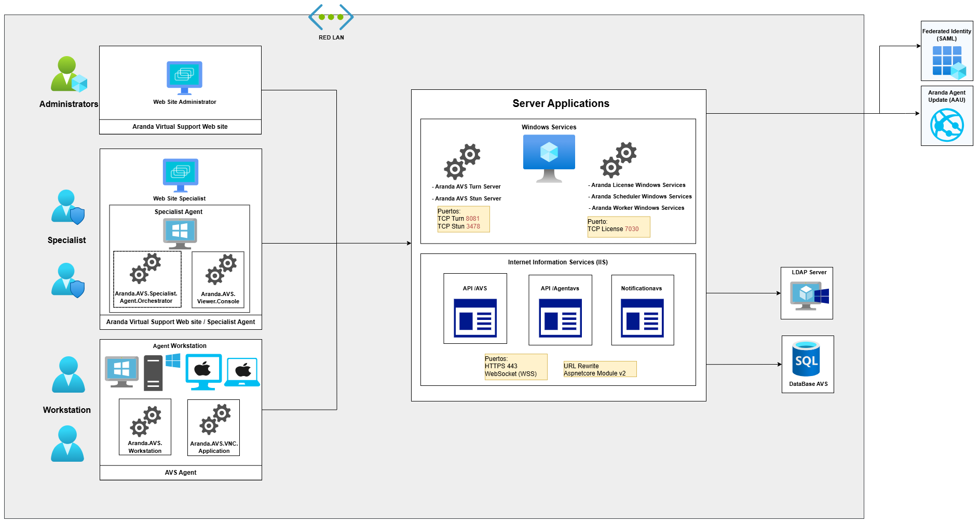Click the TCP Turn 8081 ports note
The height and width of the screenshot is (523, 980).
point(464,219)
